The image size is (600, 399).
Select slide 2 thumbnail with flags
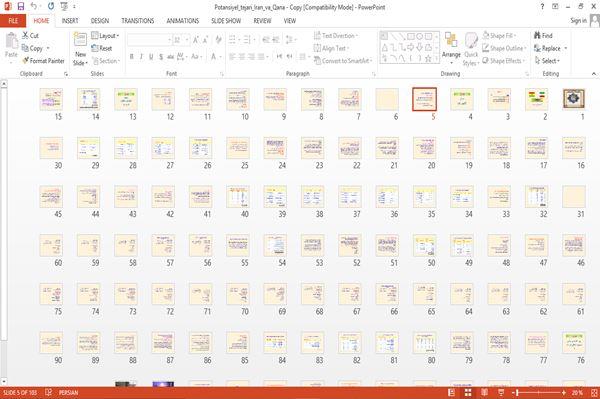coord(536,99)
